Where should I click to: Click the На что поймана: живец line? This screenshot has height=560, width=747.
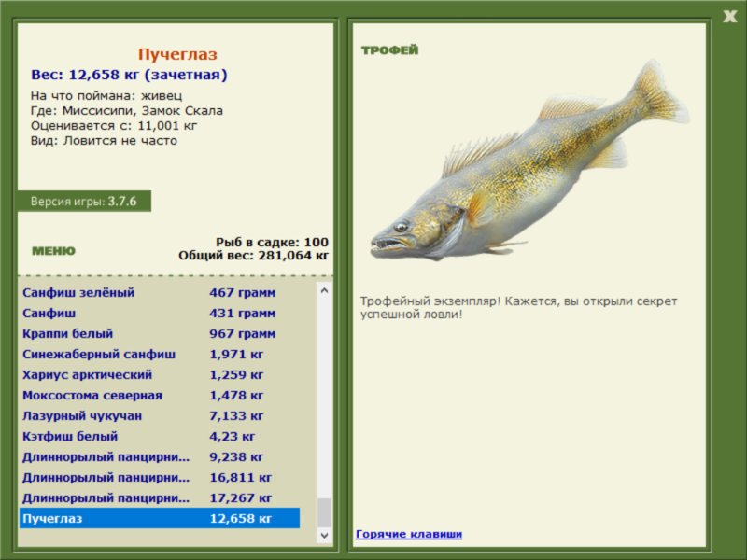[106, 96]
